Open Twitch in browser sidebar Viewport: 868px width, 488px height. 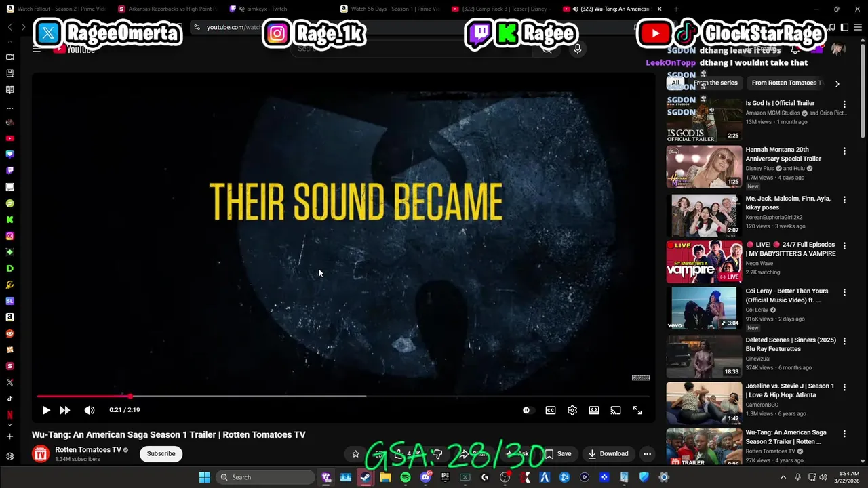pos(9,171)
